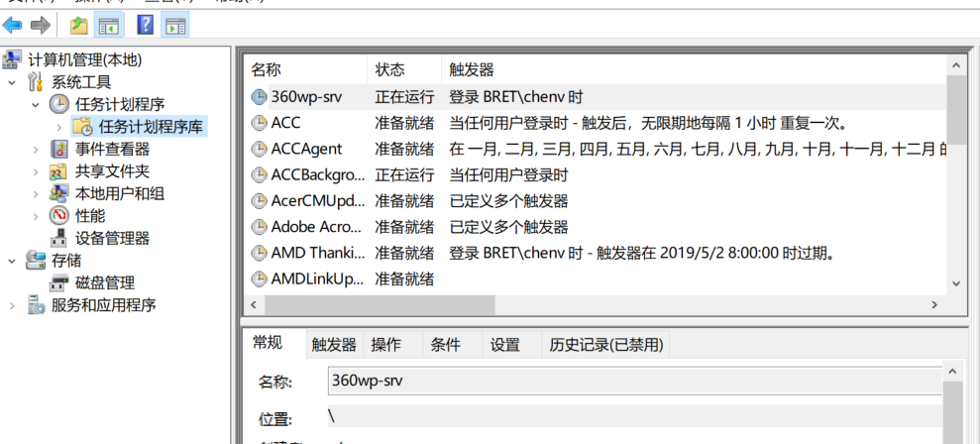The width and height of the screenshot is (980, 444).
Task: Click the horizontal scrollbar right arrow in task list
Action: tap(933, 305)
